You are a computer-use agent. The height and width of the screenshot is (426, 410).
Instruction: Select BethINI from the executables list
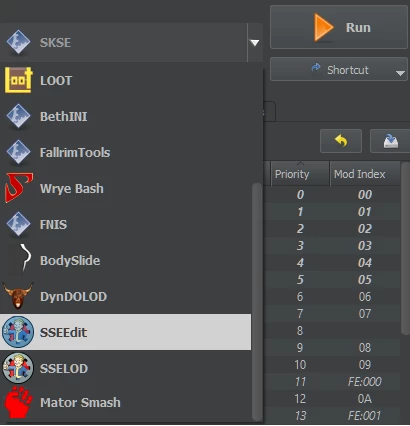(x=126, y=116)
